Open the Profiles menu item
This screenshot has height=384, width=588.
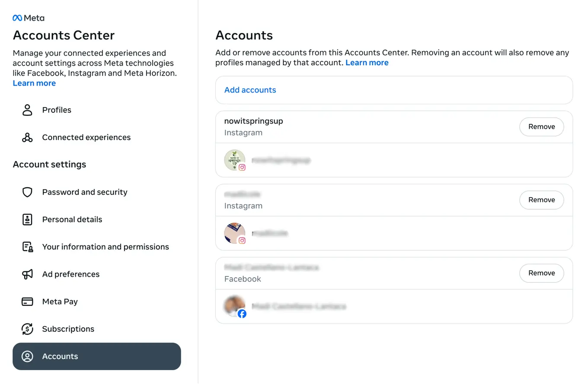(x=57, y=110)
